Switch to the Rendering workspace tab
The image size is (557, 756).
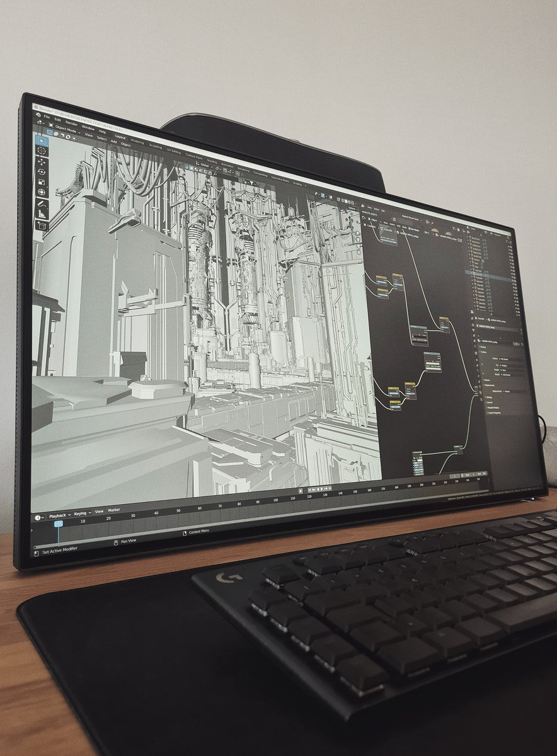tap(243, 169)
